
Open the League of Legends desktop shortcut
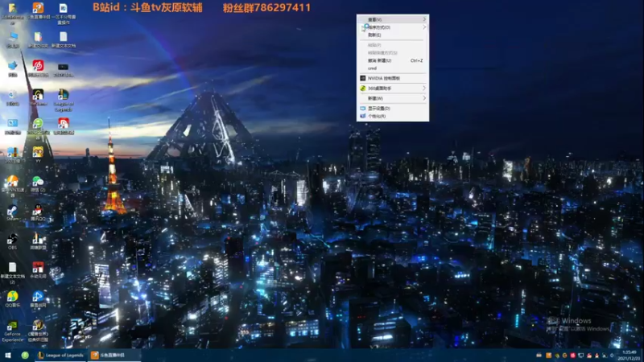pos(64,100)
